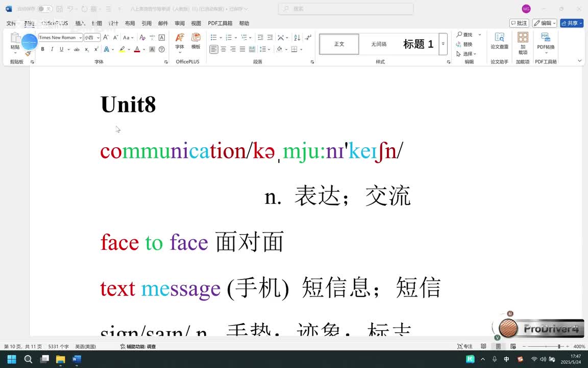Apply character shading to text
Viewport: 588px width, 368px height.
pos(152,49)
